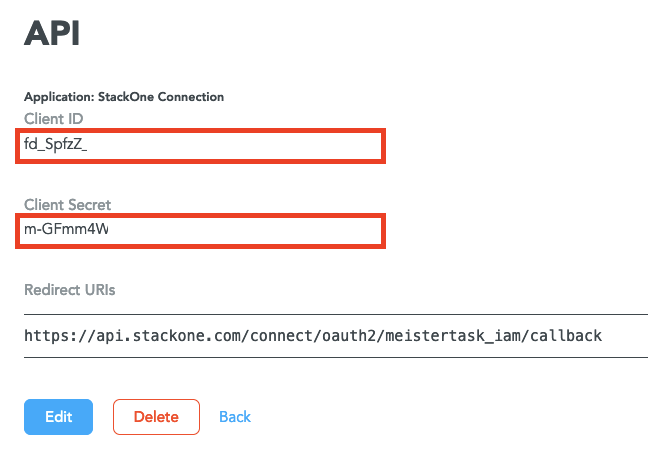The height and width of the screenshot is (465, 648).
Task: Click the empty area inside Client Secret box
Action: [246, 231]
